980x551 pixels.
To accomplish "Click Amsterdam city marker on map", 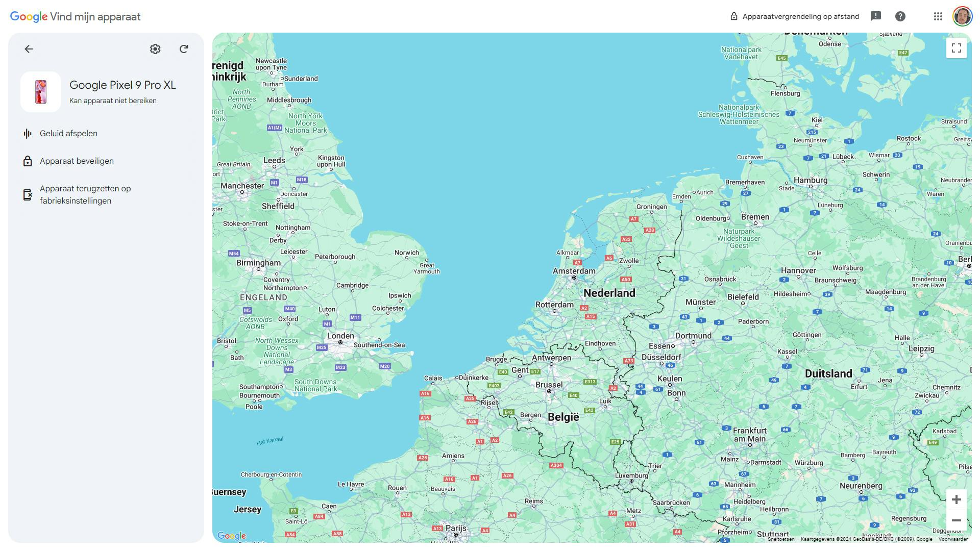I will 574,278.
